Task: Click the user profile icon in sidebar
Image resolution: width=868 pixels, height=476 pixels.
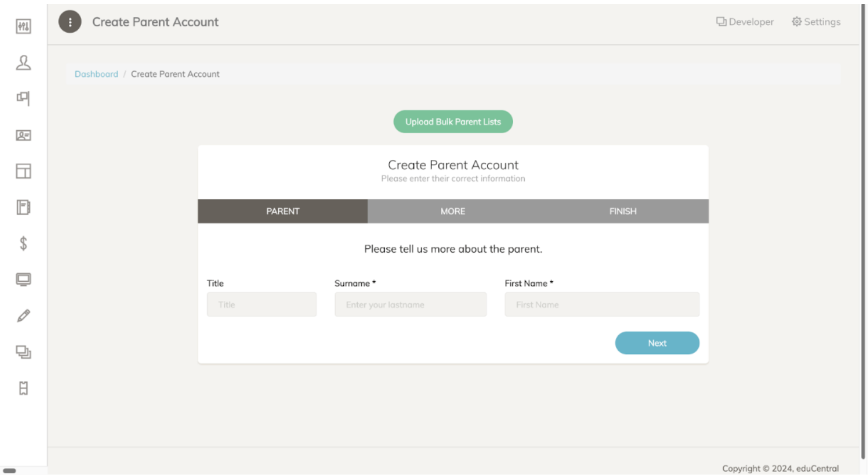Action: click(23, 62)
